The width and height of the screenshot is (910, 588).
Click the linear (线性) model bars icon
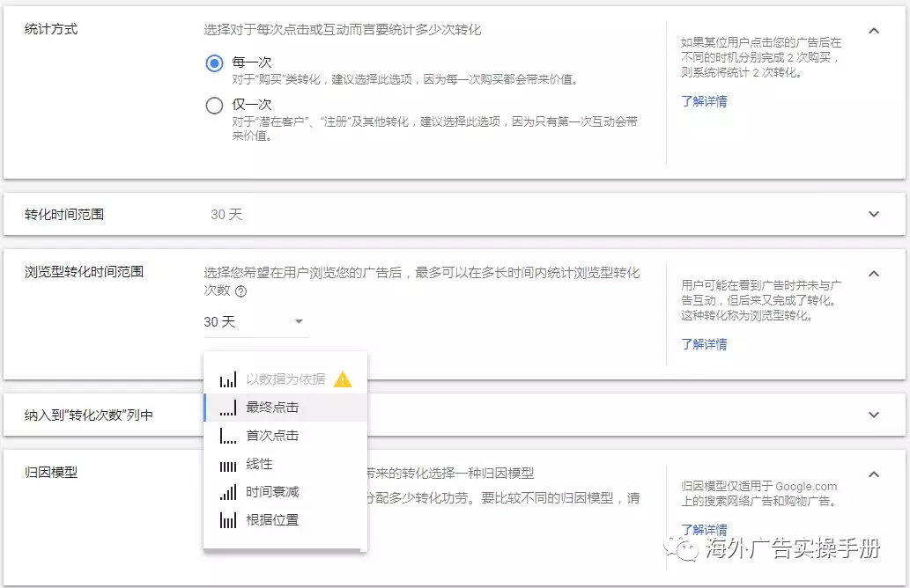point(228,464)
